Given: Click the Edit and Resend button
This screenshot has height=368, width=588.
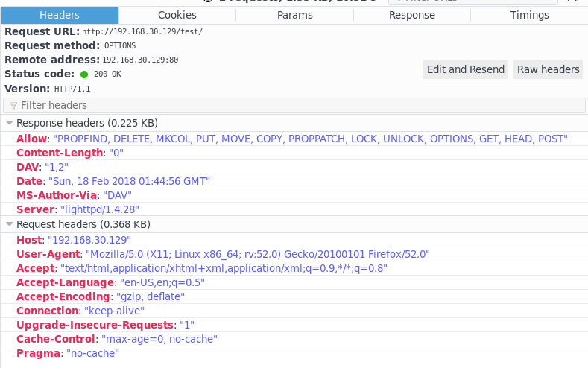Looking at the screenshot, I should [465, 69].
